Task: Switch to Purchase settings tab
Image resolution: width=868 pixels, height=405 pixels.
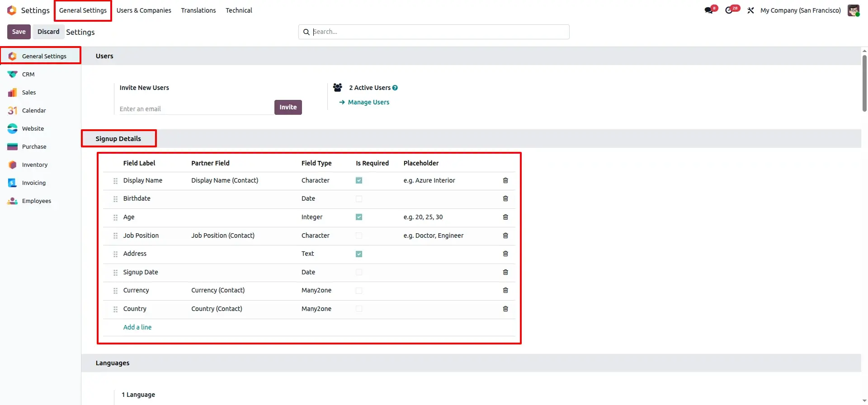Action: click(41, 146)
